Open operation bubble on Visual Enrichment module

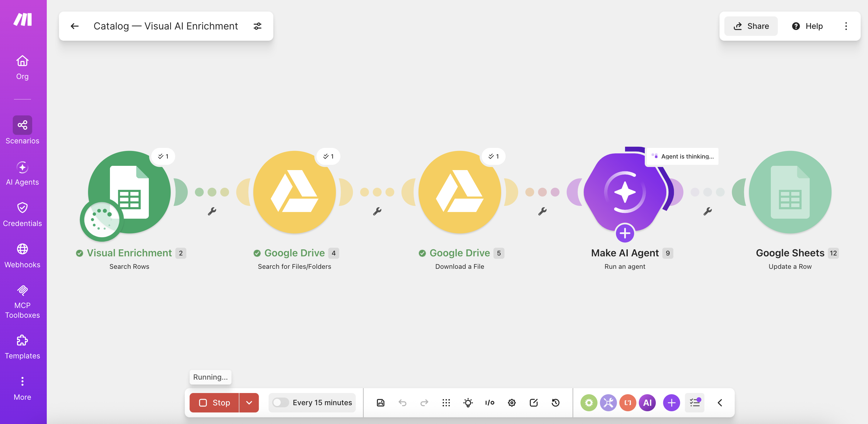pyautogui.click(x=163, y=156)
